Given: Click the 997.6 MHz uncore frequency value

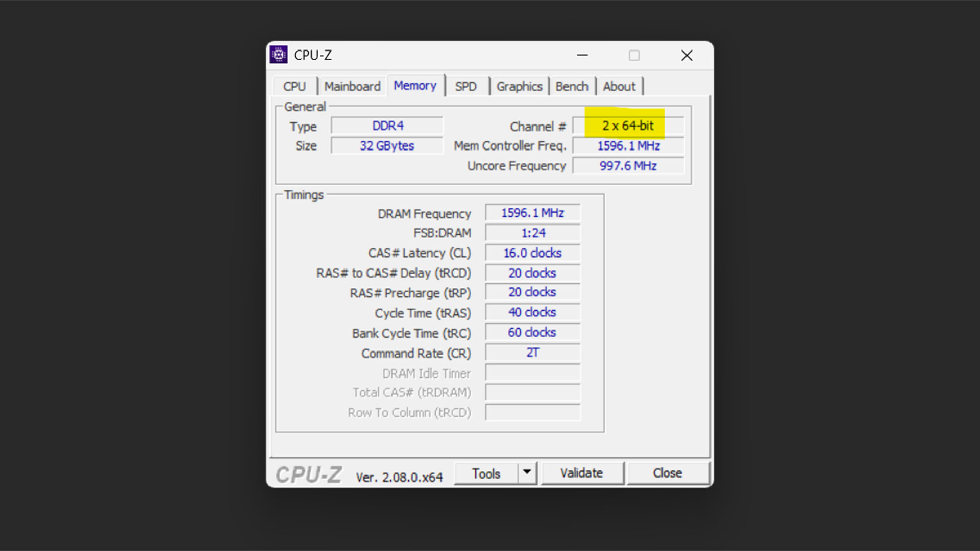Looking at the screenshot, I should click(628, 166).
